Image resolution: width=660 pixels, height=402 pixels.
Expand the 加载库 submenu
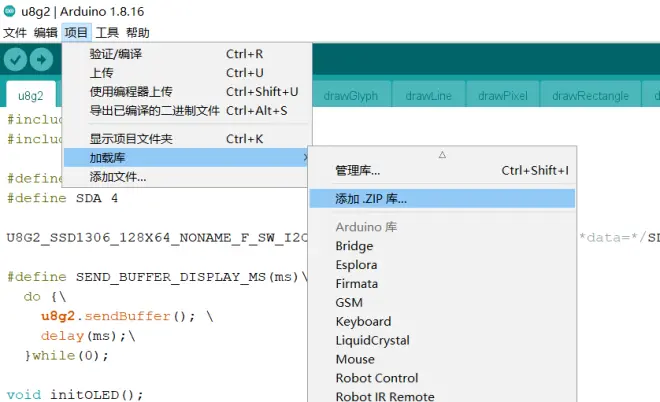(187, 158)
